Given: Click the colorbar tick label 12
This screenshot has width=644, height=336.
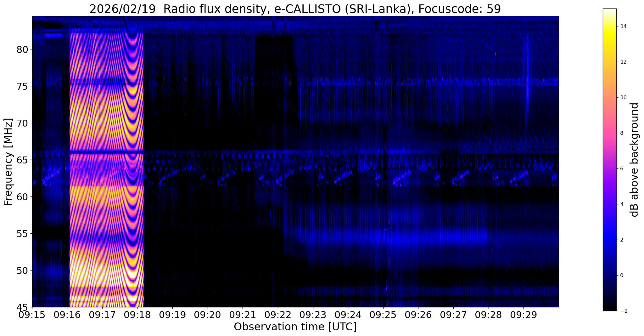Looking at the screenshot, I should (x=623, y=62).
